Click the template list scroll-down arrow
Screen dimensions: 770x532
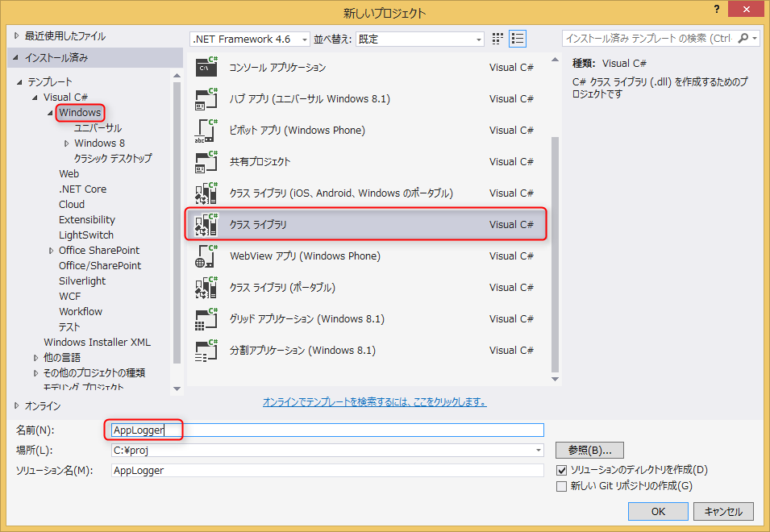coord(555,380)
